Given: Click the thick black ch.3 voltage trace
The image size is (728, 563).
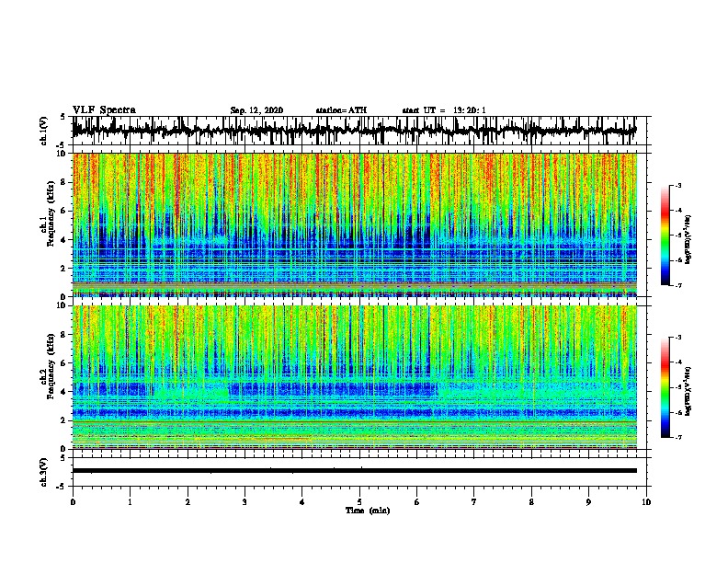Looking at the screenshot, I should pyautogui.click(x=355, y=471).
